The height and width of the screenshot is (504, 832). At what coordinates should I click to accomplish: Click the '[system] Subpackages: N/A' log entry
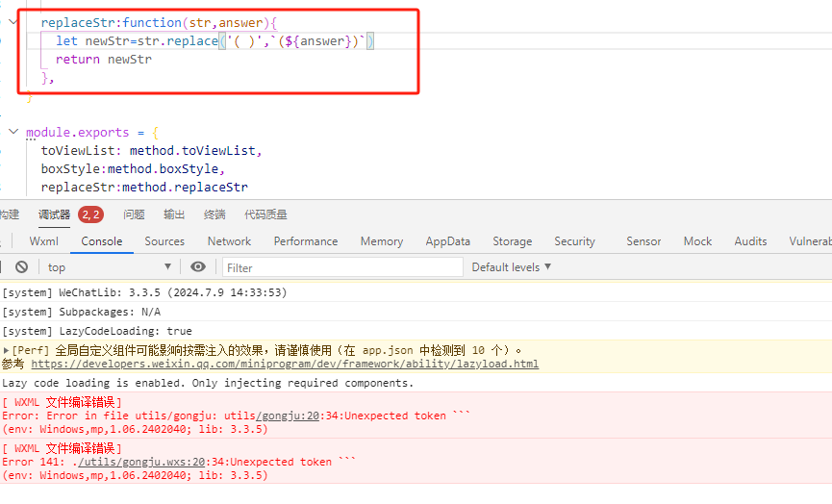tap(81, 312)
